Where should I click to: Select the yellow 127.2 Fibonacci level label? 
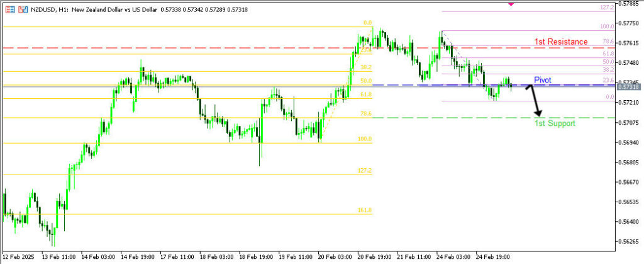click(366, 171)
